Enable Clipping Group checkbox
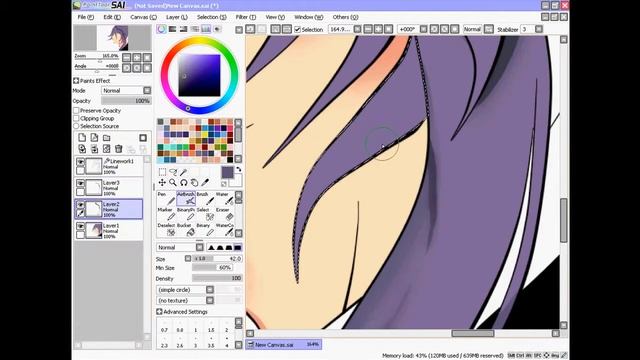The image size is (640, 360). (76, 118)
